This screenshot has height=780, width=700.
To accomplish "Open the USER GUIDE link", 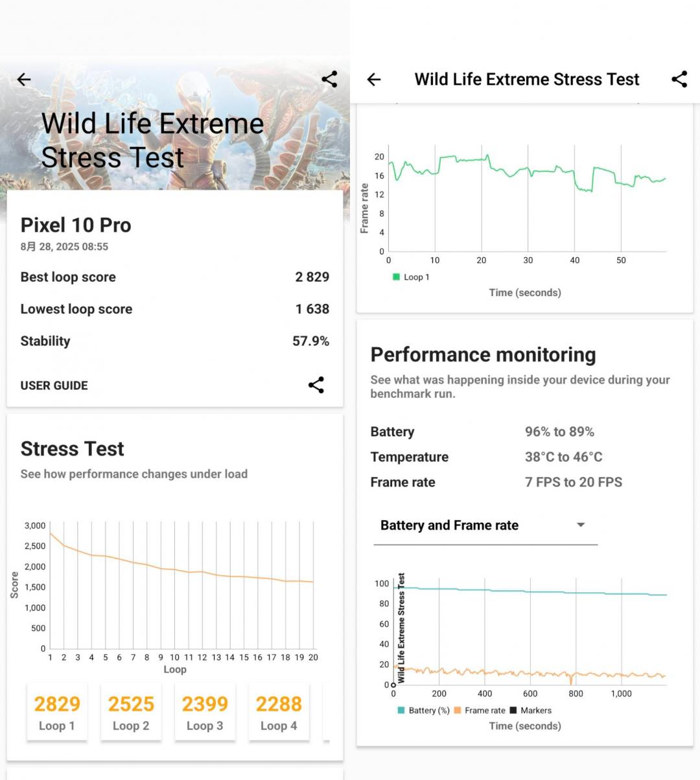I will [54, 385].
